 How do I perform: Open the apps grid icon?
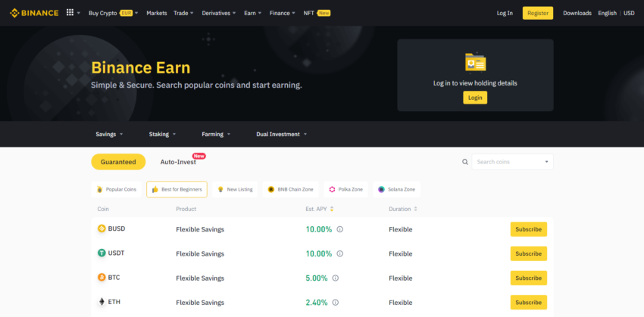(70, 13)
